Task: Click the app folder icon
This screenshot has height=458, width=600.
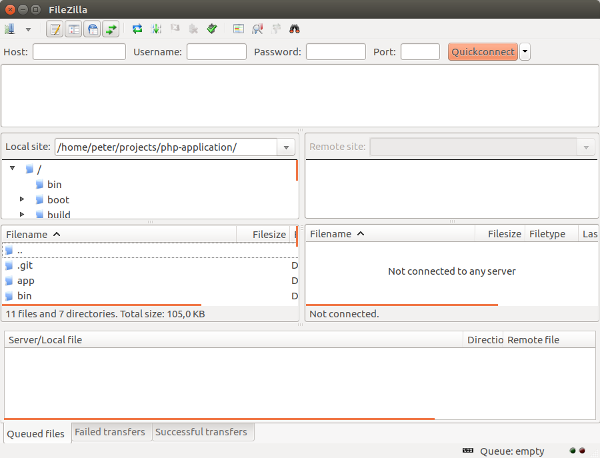Action: [x=9, y=281]
